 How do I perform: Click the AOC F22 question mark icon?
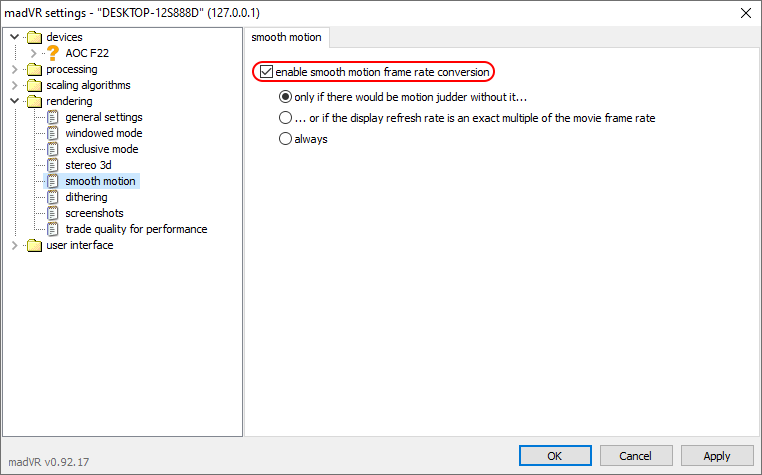[x=53, y=53]
